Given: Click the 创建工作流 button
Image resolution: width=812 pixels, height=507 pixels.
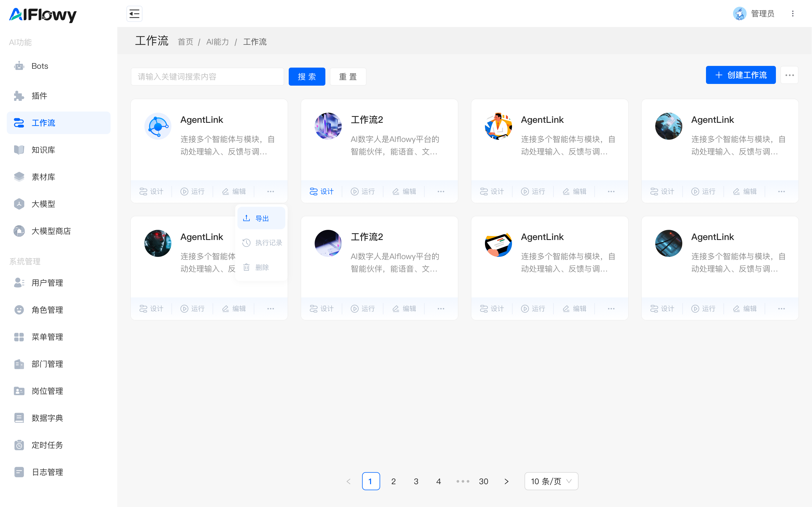Looking at the screenshot, I should (x=741, y=75).
